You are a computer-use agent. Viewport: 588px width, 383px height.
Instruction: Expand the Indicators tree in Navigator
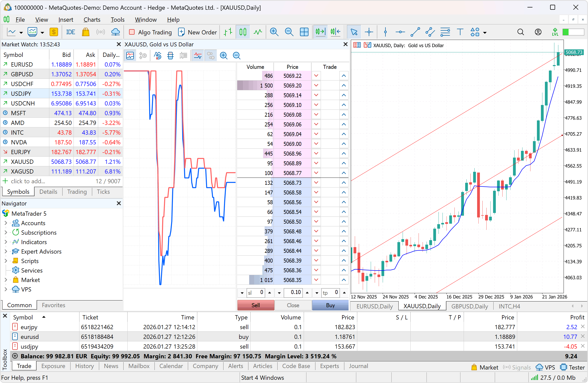[5, 242]
